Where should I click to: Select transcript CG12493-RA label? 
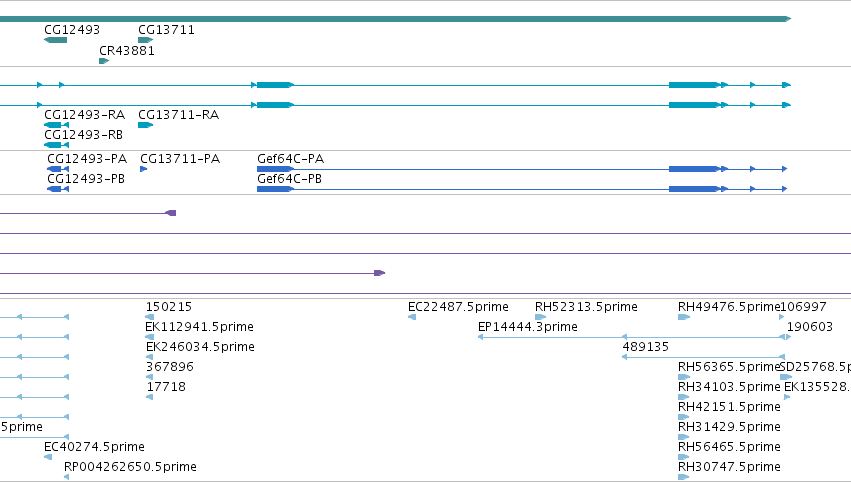(84, 115)
